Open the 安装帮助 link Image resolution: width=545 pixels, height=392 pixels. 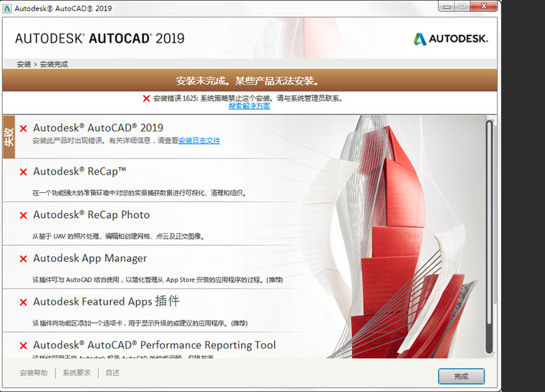click(x=34, y=373)
